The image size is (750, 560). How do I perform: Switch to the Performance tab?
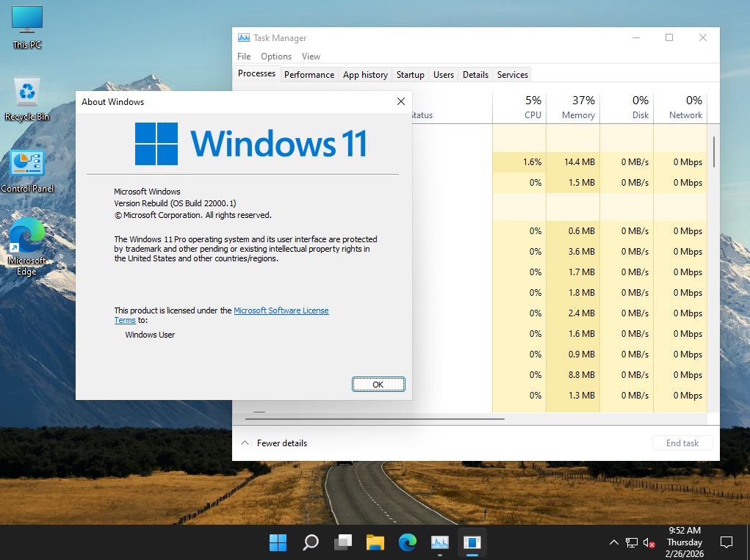pos(309,75)
